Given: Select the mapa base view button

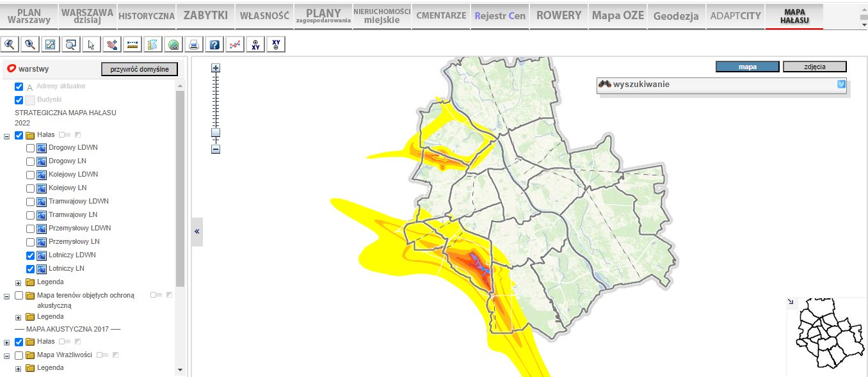Looking at the screenshot, I should tap(748, 67).
